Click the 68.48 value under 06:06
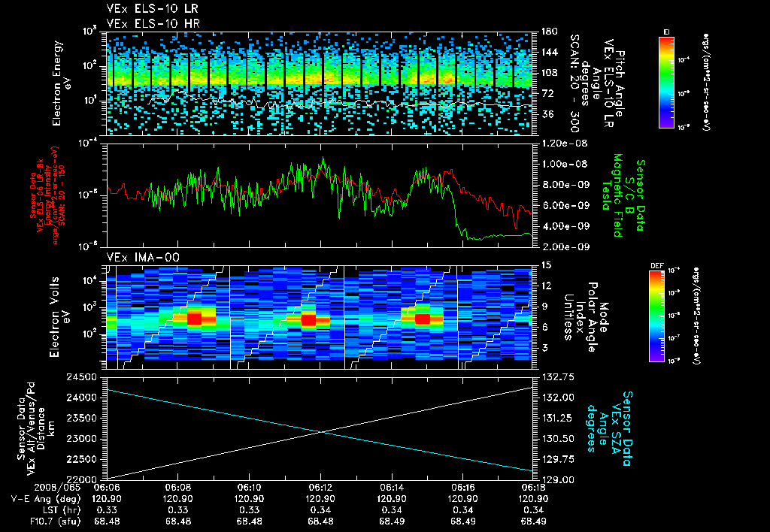 (107, 521)
